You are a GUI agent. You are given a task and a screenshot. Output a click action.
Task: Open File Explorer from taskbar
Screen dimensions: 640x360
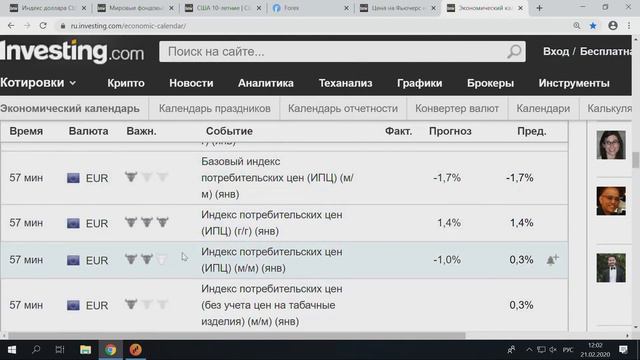(x=85, y=350)
